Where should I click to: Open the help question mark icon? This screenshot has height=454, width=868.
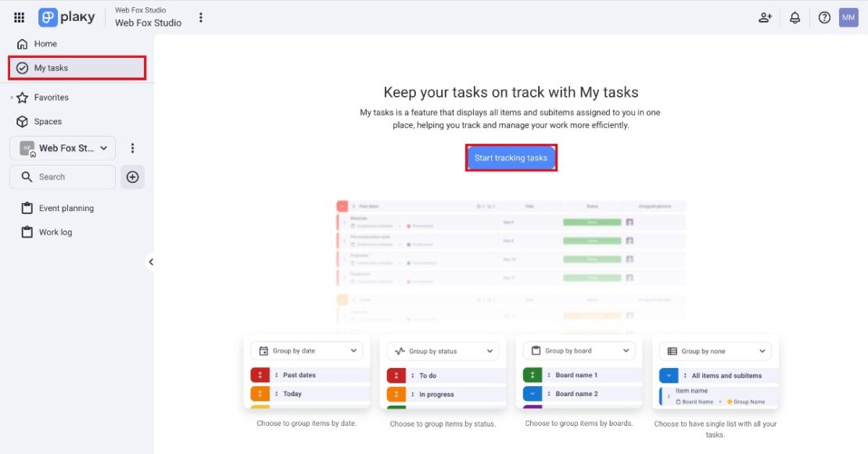click(824, 16)
